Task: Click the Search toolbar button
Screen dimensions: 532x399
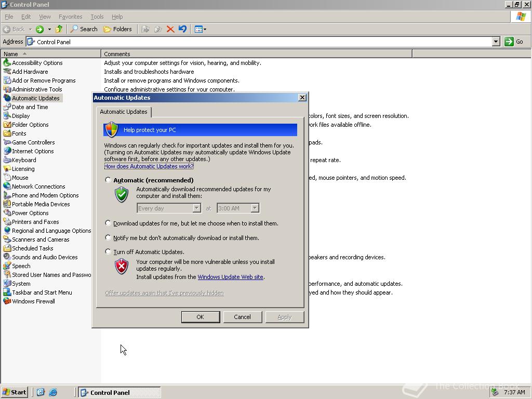Action: pyautogui.click(x=84, y=29)
